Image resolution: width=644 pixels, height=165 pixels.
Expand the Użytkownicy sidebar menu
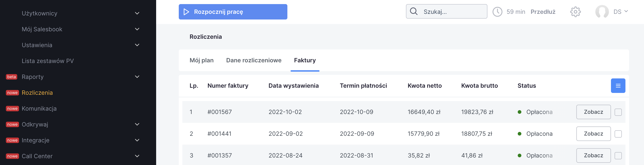137,13
